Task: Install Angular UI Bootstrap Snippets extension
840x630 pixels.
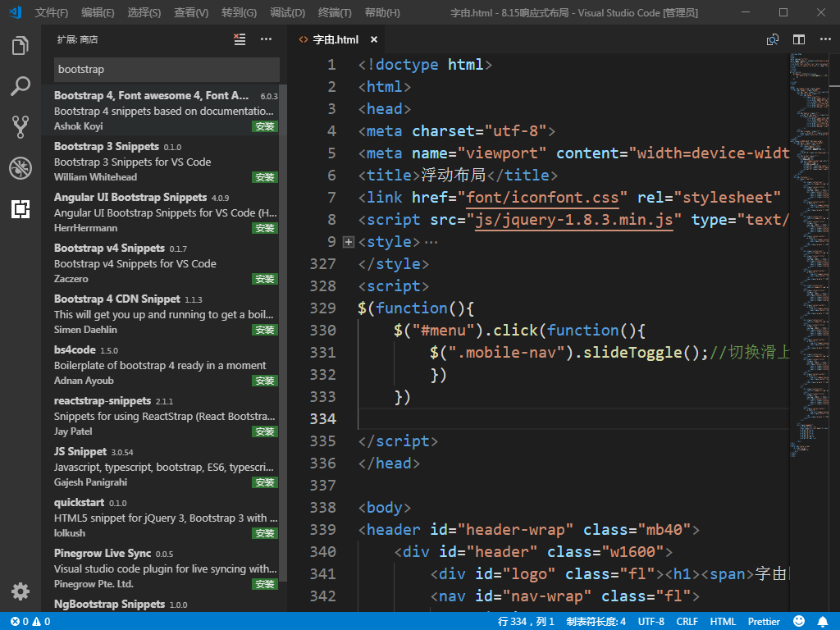Action: click(x=265, y=228)
